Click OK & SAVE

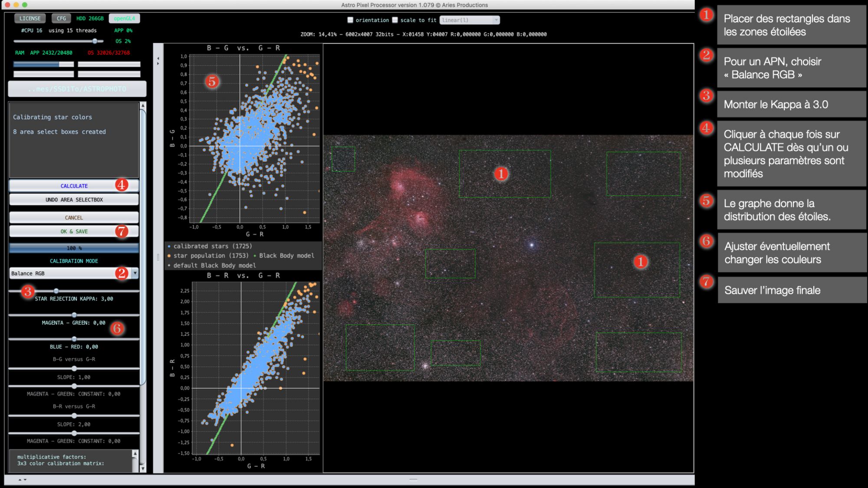coord(74,232)
